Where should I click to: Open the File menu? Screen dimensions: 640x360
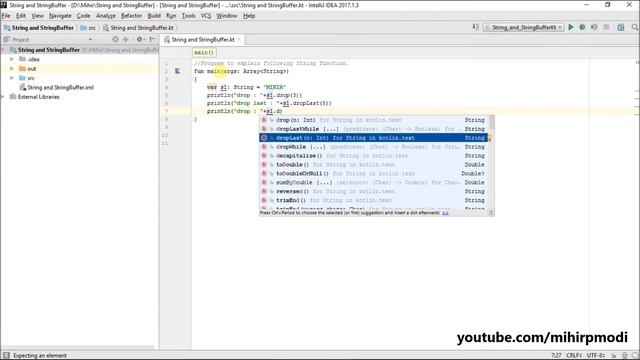click(x=6, y=16)
